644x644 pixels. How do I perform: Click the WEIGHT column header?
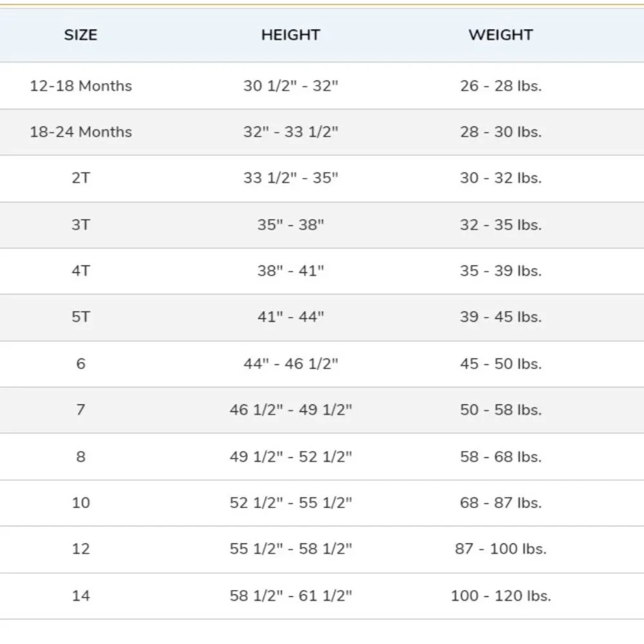(500, 35)
